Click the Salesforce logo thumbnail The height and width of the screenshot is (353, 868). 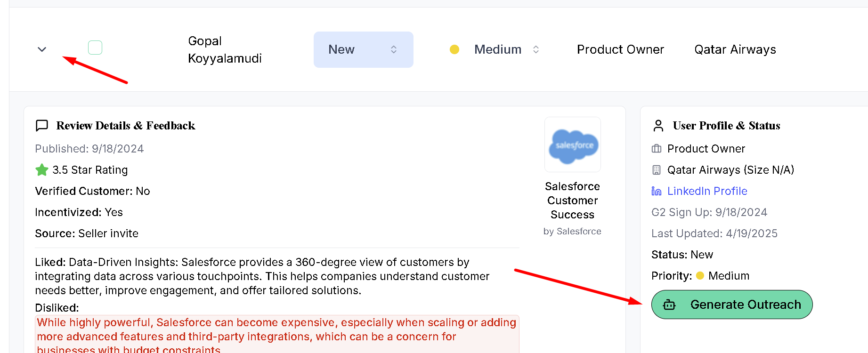pyautogui.click(x=573, y=144)
